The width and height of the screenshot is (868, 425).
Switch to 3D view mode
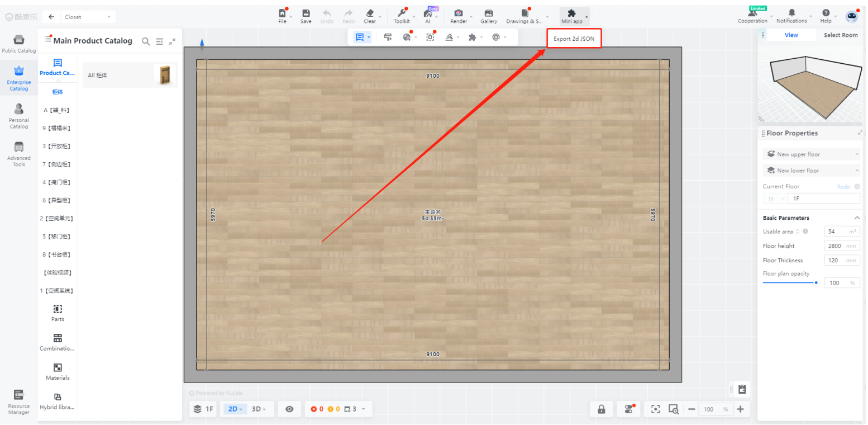point(257,409)
